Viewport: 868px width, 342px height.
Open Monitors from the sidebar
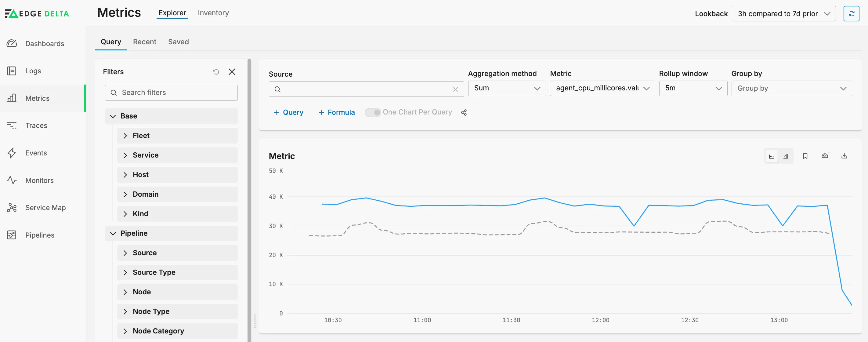(x=39, y=180)
